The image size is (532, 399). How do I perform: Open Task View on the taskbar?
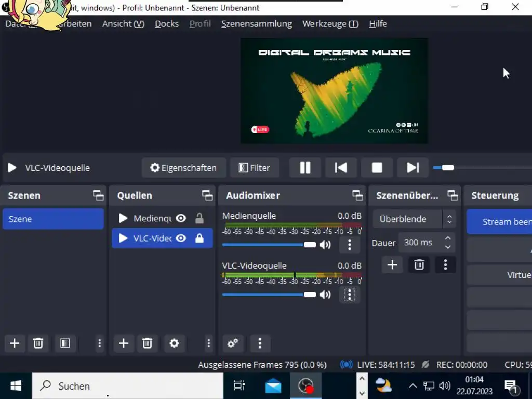(x=239, y=386)
